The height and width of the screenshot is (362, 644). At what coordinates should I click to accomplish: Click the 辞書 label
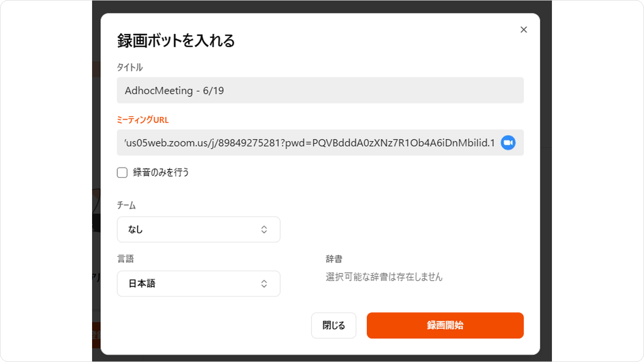click(334, 259)
